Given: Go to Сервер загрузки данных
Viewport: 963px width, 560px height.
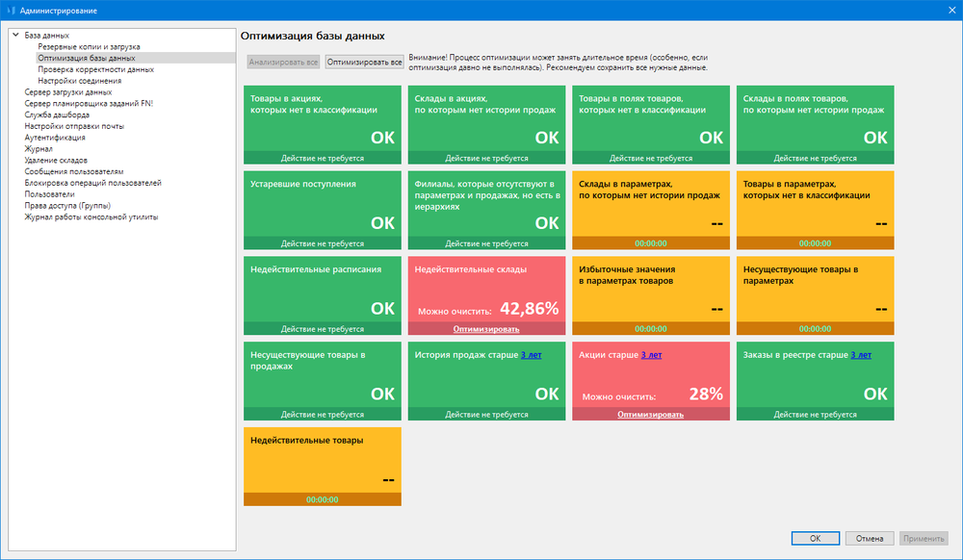Looking at the screenshot, I should click(x=67, y=92).
